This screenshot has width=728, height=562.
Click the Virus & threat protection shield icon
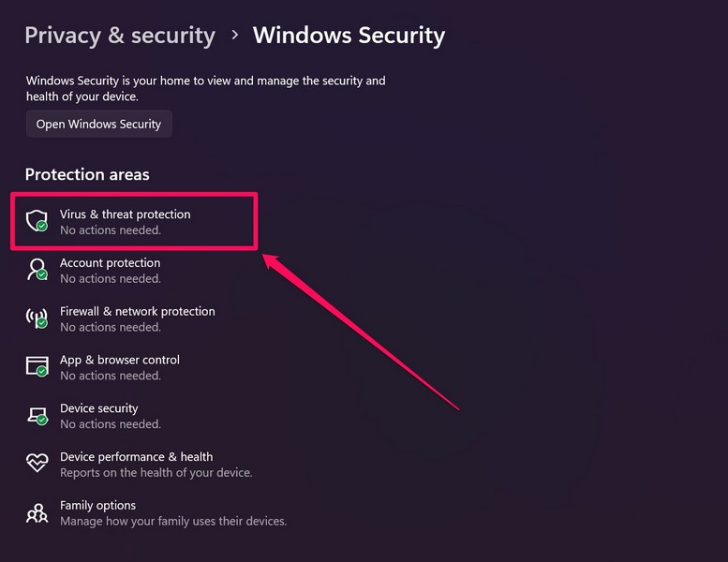37,221
